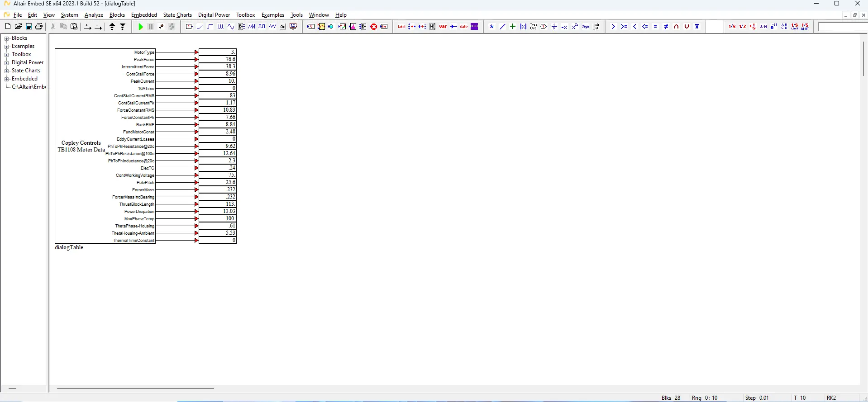868x402 pixels.
Task: Insert a constant block from the toolbar
Action: 189,27
